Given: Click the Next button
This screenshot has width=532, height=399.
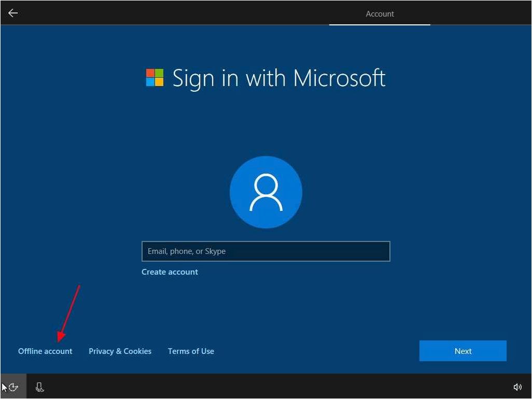Looking at the screenshot, I should pyautogui.click(x=463, y=351).
